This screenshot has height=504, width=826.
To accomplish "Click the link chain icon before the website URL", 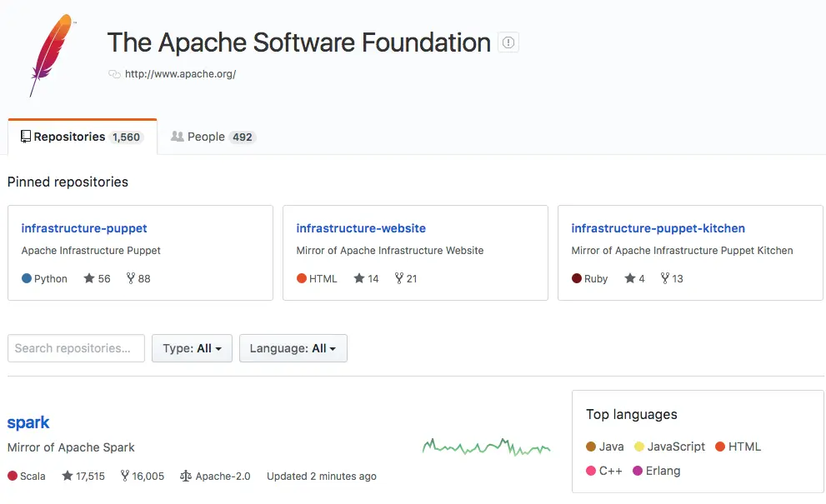I will click(x=114, y=74).
